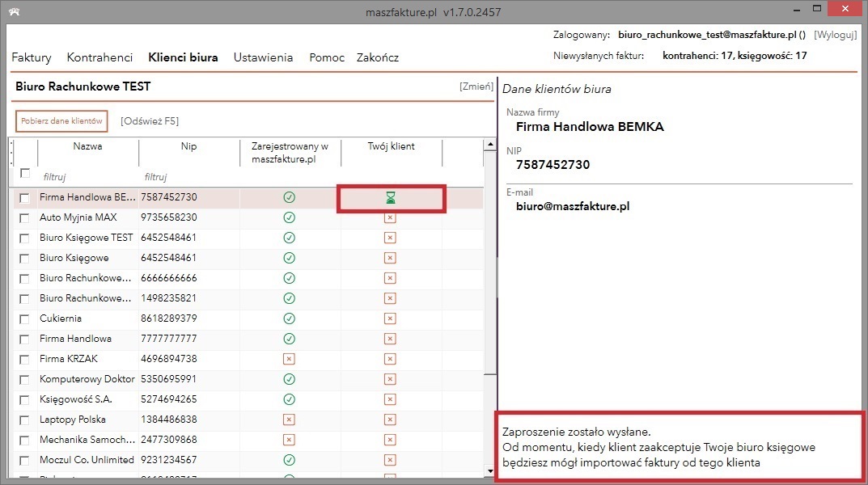This screenshot has width=868, height=485.
Task: Click the [Zmień] link next to Biuro Rachunkowe TEST
Action: (476, 86)
